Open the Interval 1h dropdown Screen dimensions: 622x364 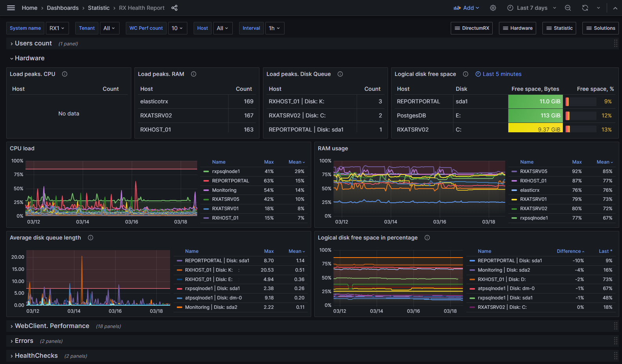click(x=274, y=28)
